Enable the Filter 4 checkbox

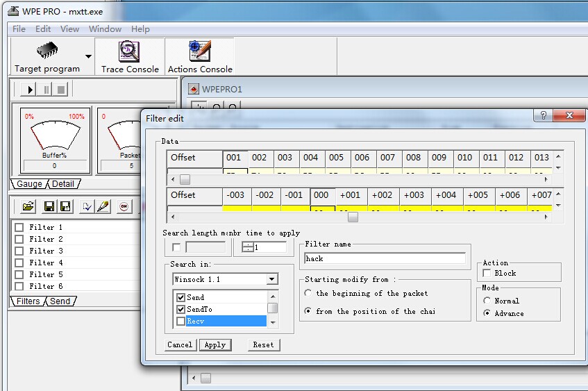click(19, 263)
